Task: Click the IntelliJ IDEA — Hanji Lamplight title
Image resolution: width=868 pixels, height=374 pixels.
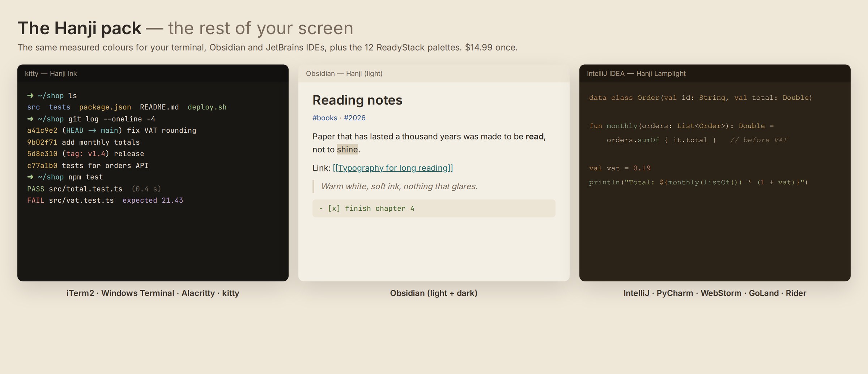Action: tap(636, 73)
